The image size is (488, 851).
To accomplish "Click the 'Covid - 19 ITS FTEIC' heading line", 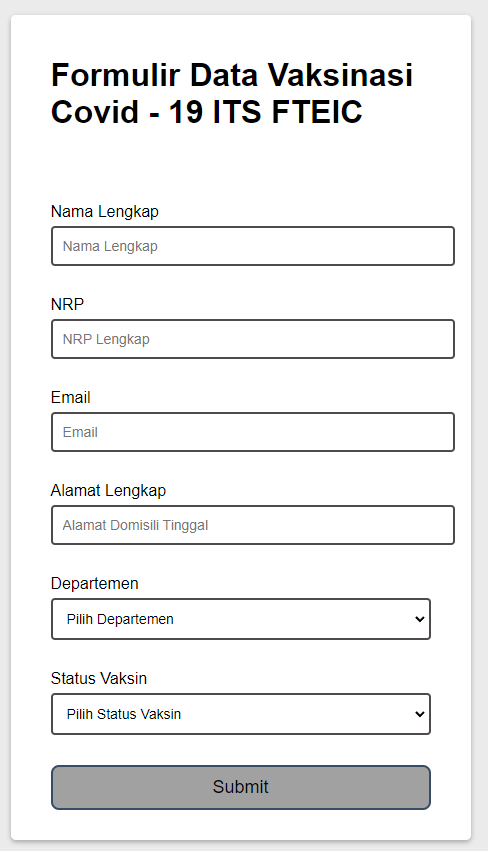I will tap(206, 112).
